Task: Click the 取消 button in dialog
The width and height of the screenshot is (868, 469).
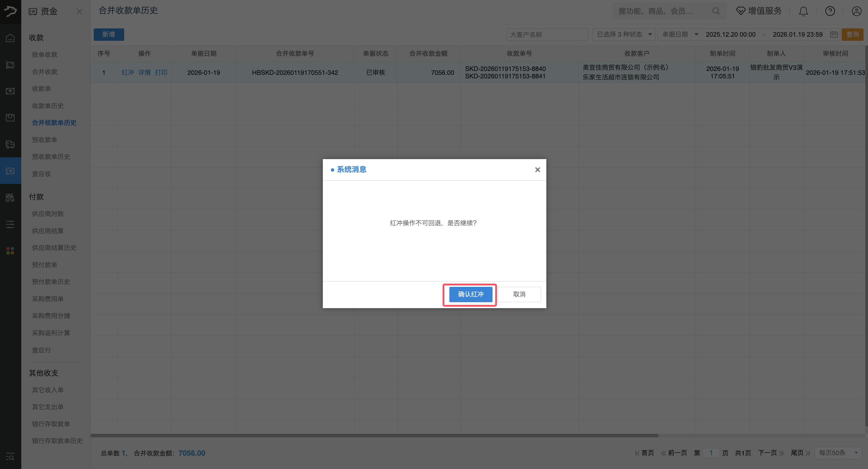Action: pos(519,294)
